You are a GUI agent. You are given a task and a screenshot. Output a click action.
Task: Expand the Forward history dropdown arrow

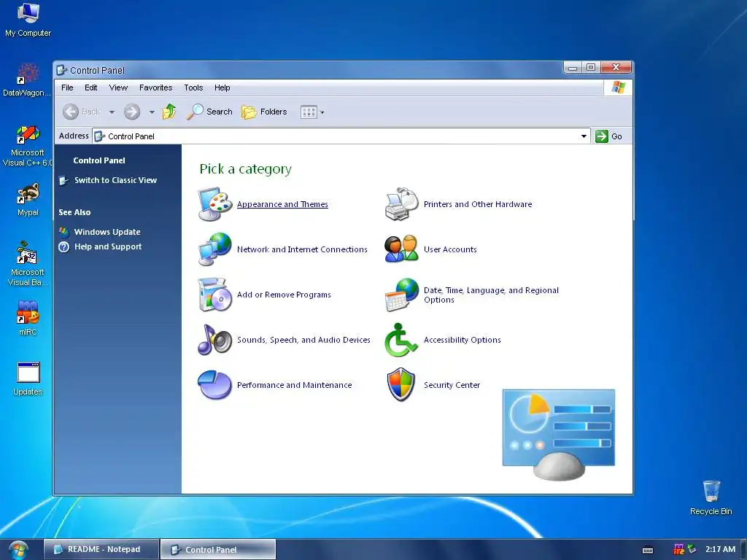tap(152, 112)
